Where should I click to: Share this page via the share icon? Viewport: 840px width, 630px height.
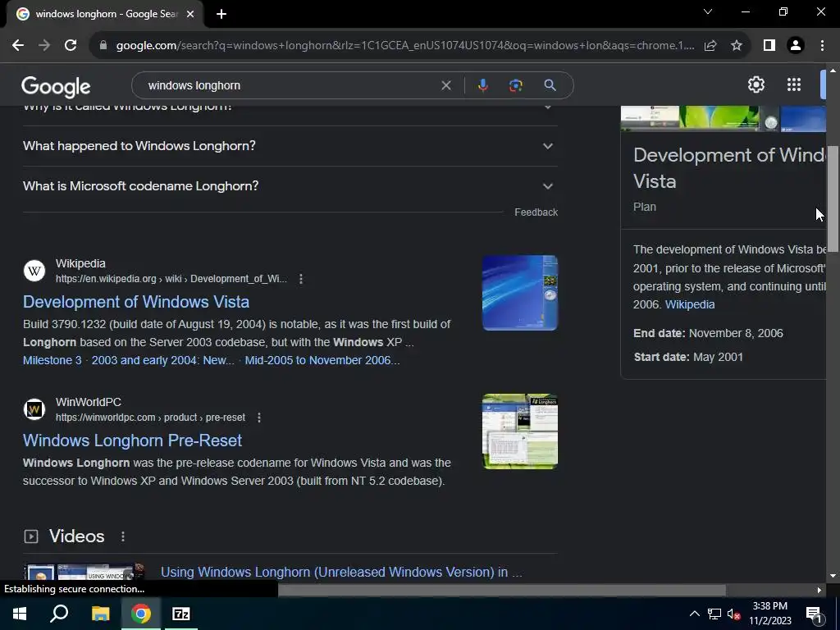pos(710,46)
